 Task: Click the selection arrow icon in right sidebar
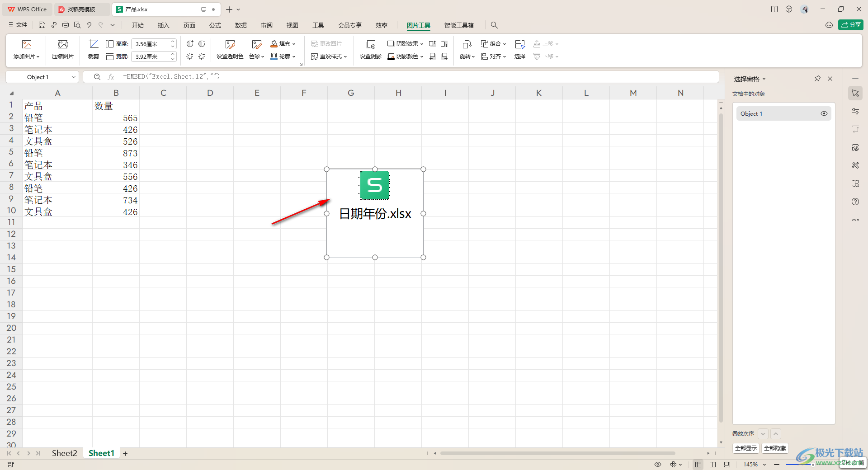point(855,93)
